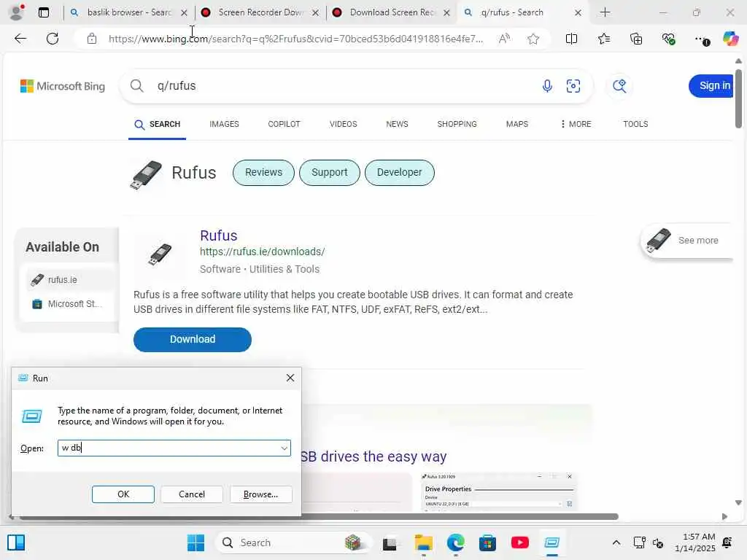The image size is (747, 560).
Task: Open the COPILOT search tab
Action: [284, 124]
